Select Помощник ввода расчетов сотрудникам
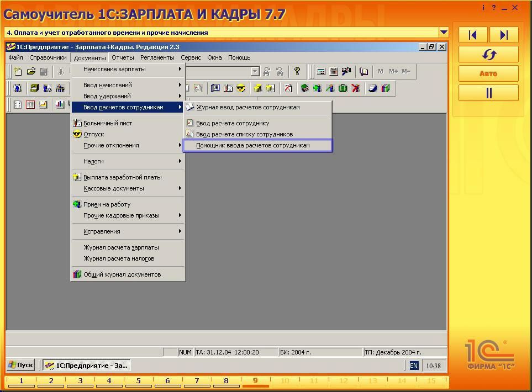The image size is (532, 392). tap(257, 145)
